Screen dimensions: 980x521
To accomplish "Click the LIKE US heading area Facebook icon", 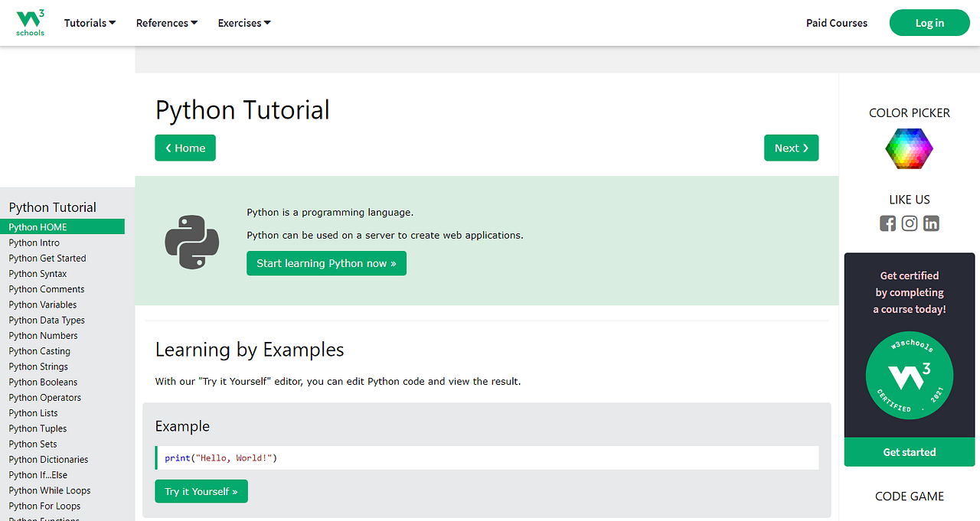I will 887,223.
